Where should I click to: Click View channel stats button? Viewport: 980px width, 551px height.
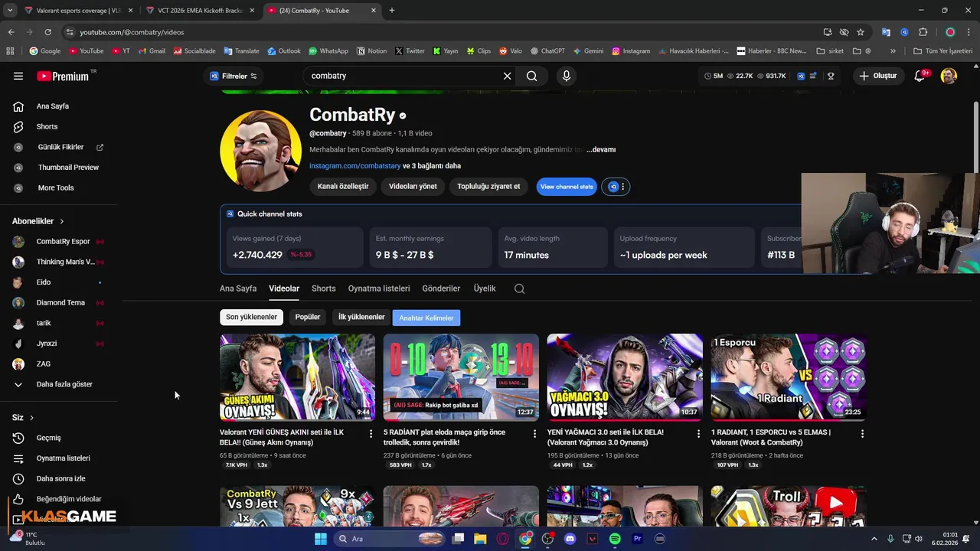click(x=567, y=187)
